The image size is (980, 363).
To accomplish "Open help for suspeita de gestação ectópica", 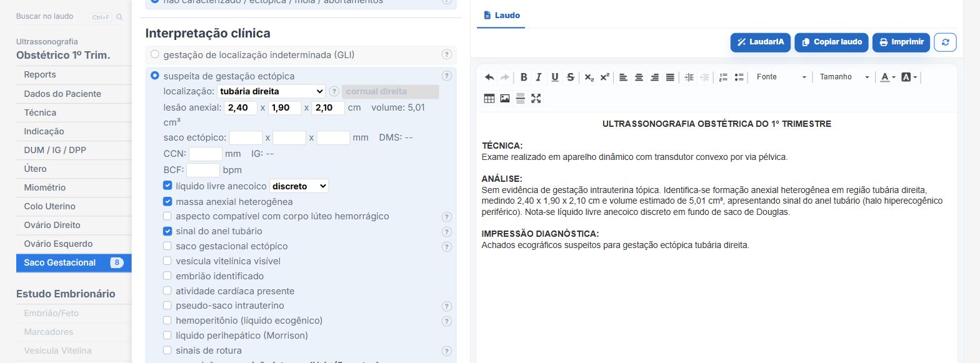I will click(446, 76).
